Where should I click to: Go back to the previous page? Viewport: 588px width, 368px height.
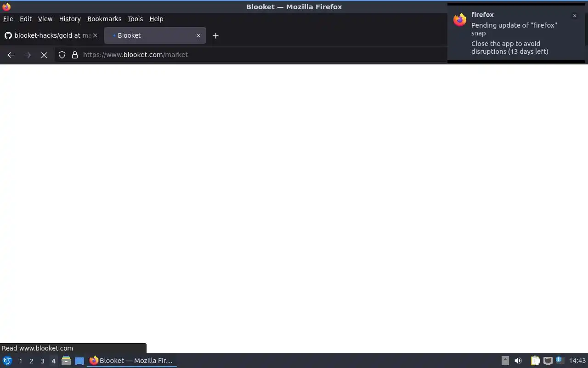(11, 55)
